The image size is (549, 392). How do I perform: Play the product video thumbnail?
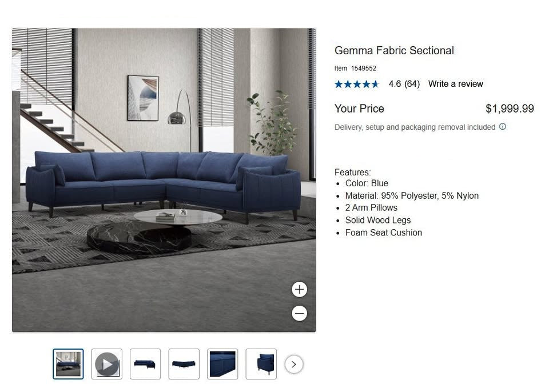click(x=107, y=364)
